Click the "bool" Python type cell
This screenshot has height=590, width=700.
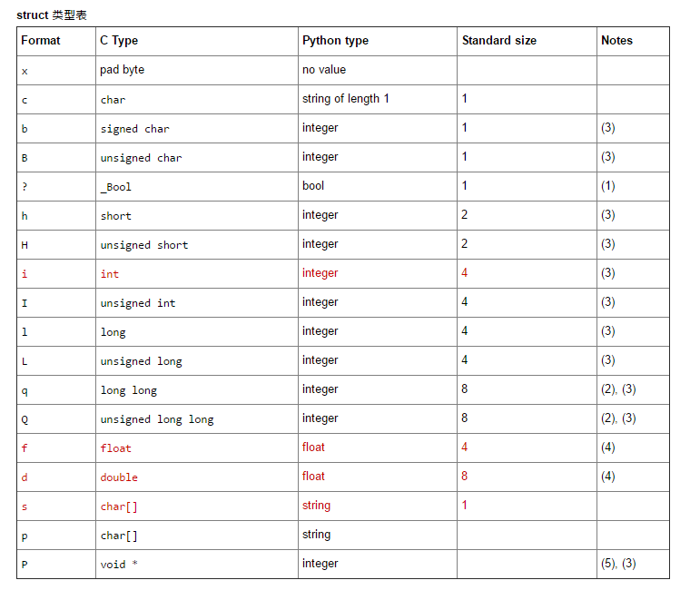tap(313, 186)
